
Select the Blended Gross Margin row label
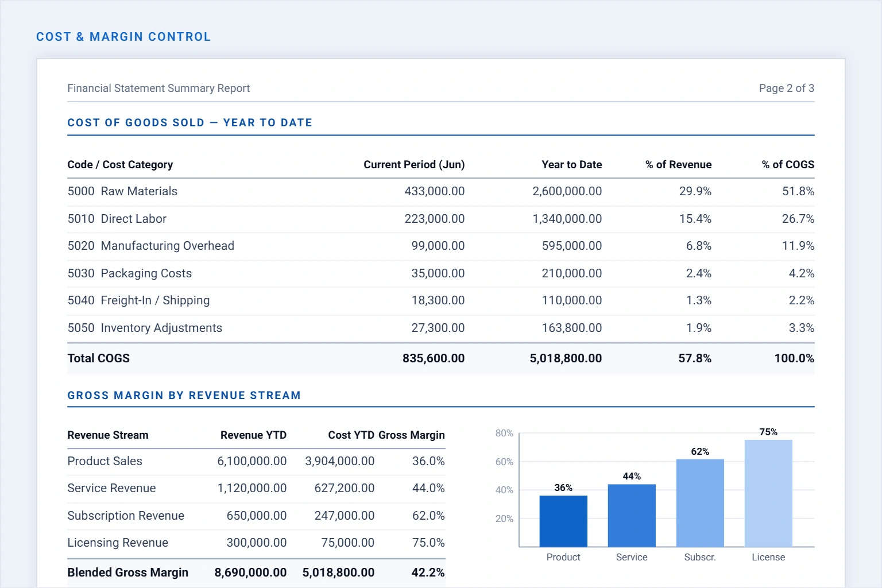[x=127, y=572]
